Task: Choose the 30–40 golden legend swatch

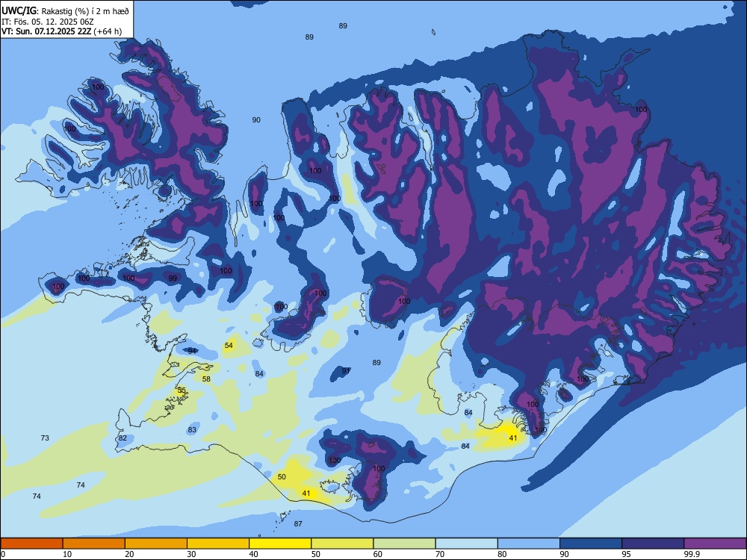Action: point(218,544)
